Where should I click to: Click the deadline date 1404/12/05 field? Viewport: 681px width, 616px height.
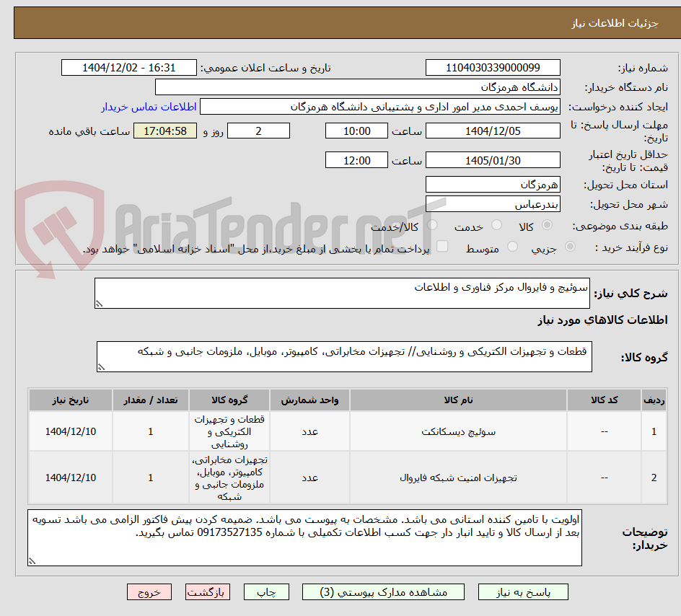pos(493,131)
